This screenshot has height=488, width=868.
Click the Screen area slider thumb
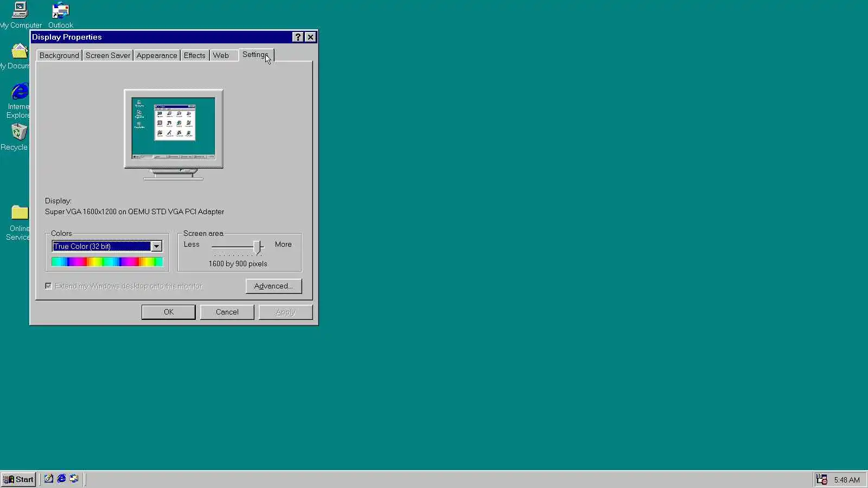pos(257,248)
